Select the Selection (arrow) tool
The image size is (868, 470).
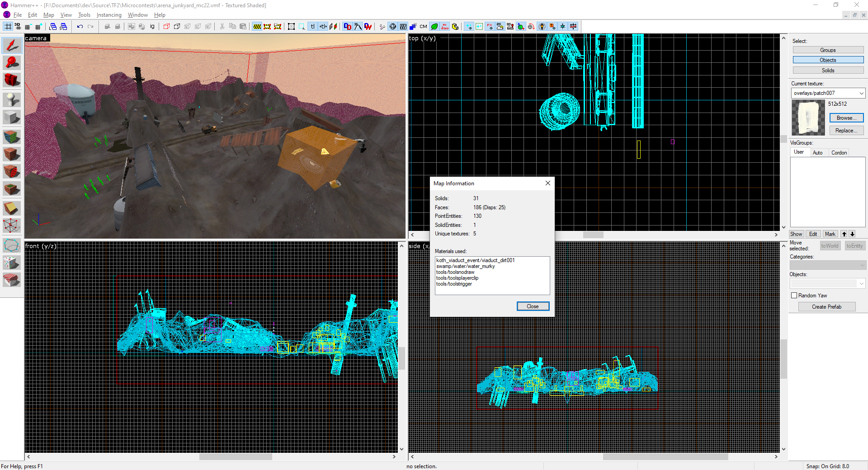(12, 45)
